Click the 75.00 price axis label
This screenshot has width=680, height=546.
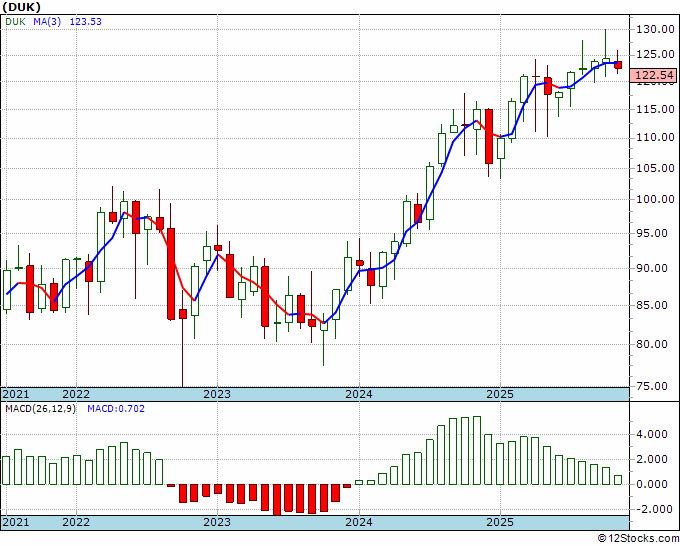pyautogui.click(x=652, y=386)
